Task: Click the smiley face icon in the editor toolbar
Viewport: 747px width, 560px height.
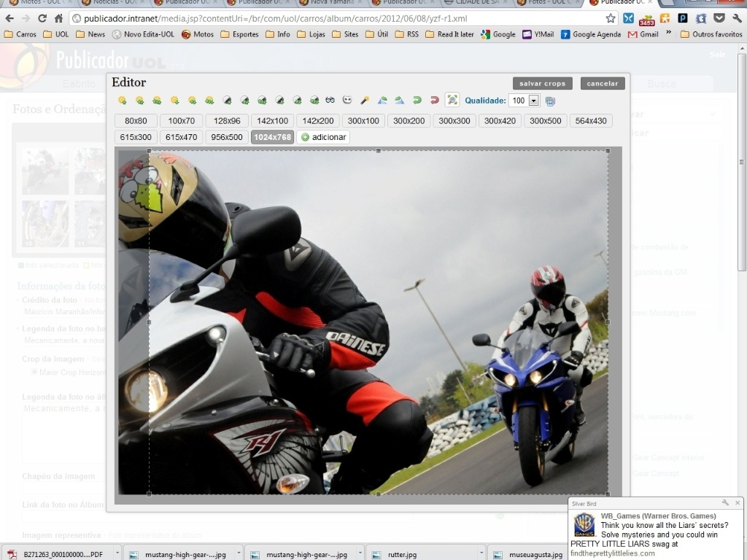Action: [347, 101]
